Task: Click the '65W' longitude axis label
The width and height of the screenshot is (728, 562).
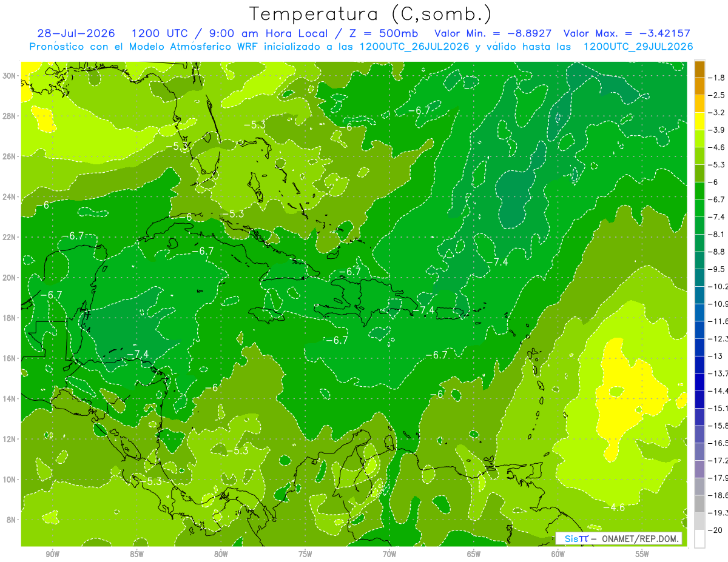Action: [474, 555]
